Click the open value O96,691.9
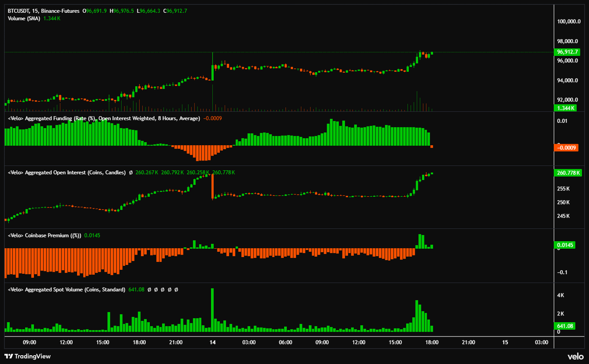The image size is (589, 364). click(94, 10)
